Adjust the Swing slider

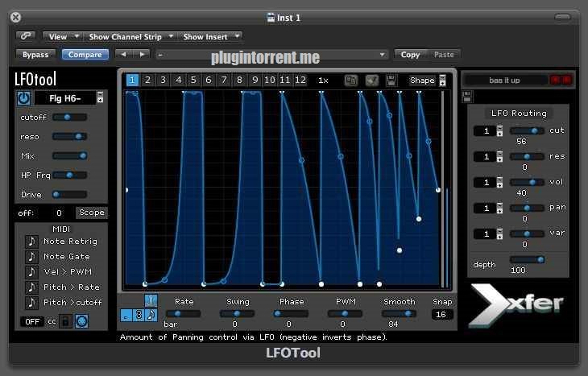pos(237,314)
